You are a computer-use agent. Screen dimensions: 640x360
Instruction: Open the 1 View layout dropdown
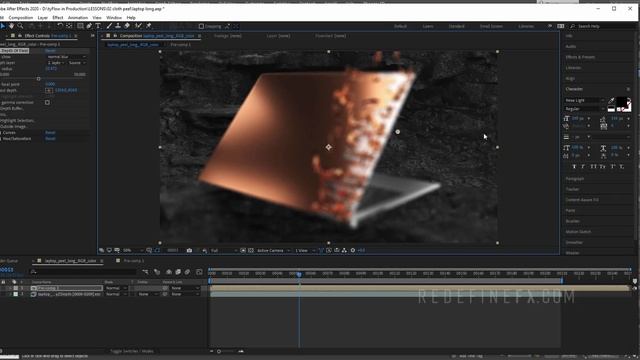coord(304,250)
